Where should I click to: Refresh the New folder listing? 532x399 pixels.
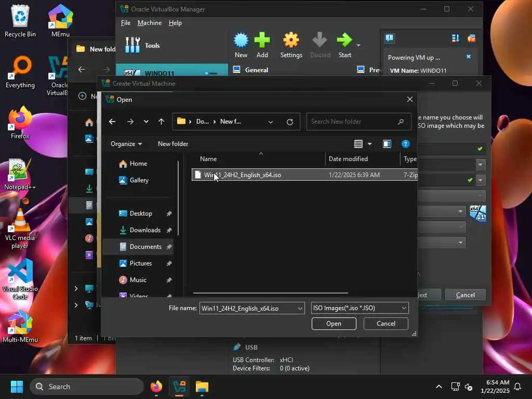tap(290, 122)
